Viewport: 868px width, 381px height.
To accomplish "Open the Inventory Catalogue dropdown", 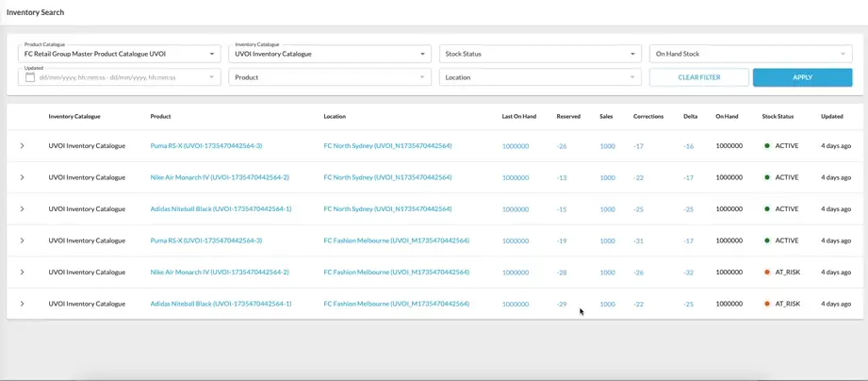I will click(330, 54).
